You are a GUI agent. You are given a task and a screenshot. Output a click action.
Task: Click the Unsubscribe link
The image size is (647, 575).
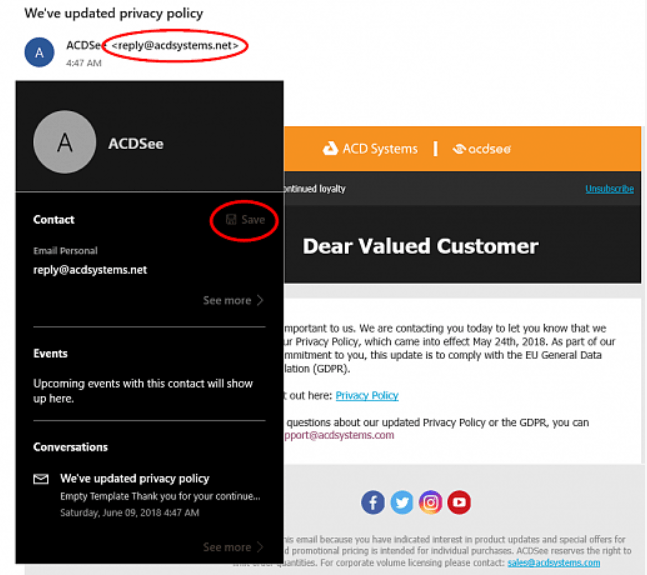[x=609, y=189]
